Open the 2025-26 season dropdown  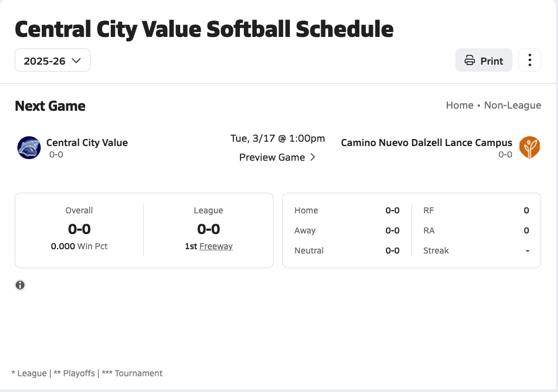pyautogui.click(x=52, y=60)
